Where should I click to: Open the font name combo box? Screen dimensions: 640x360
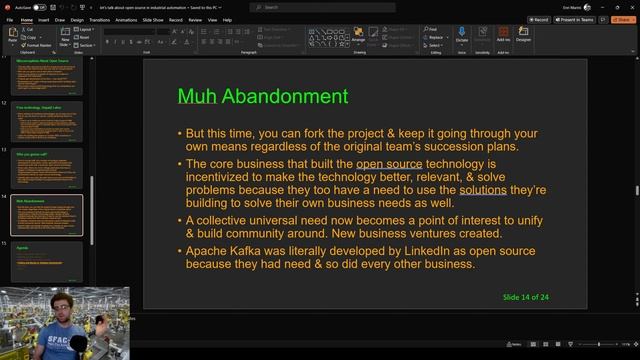click(x=129, y=31)
